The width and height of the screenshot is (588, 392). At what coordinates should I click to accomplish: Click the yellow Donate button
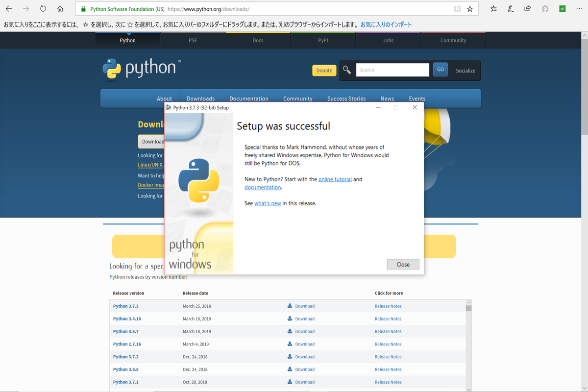point(324,71)
